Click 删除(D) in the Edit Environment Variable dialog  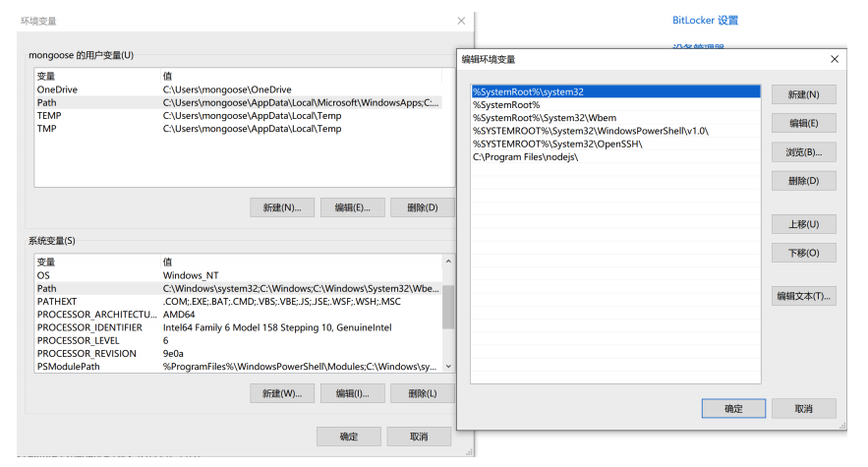tap(803, 181)
